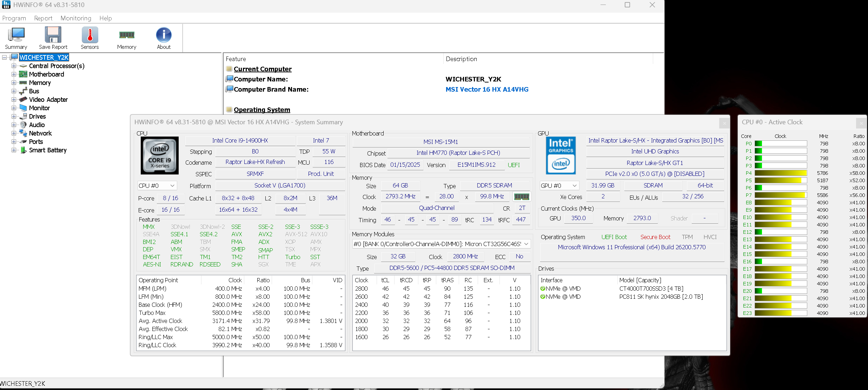
Task: Click the Description column header
Action: (548, 59)
